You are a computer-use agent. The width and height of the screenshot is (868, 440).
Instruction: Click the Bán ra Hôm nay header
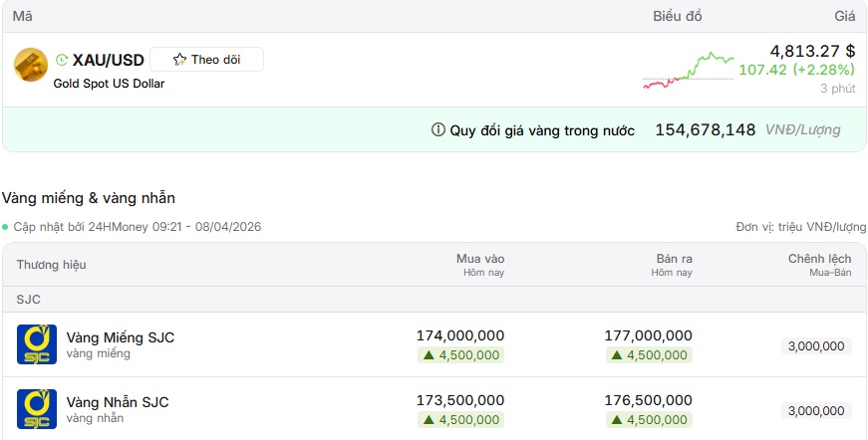[x=672, y=265]
